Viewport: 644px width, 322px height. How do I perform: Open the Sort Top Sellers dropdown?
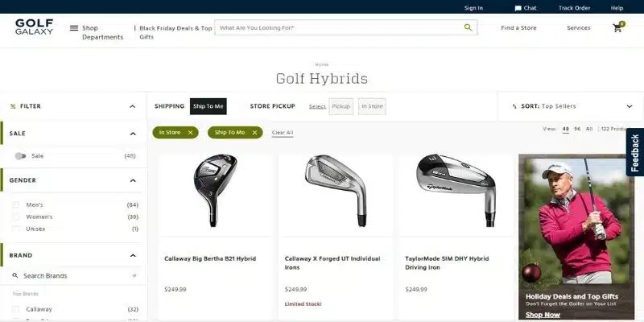571,106
